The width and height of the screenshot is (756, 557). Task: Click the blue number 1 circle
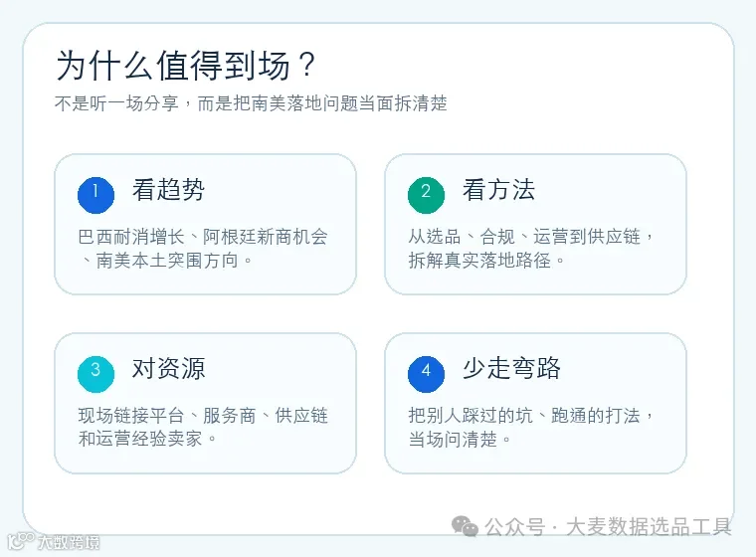[95, 195]
